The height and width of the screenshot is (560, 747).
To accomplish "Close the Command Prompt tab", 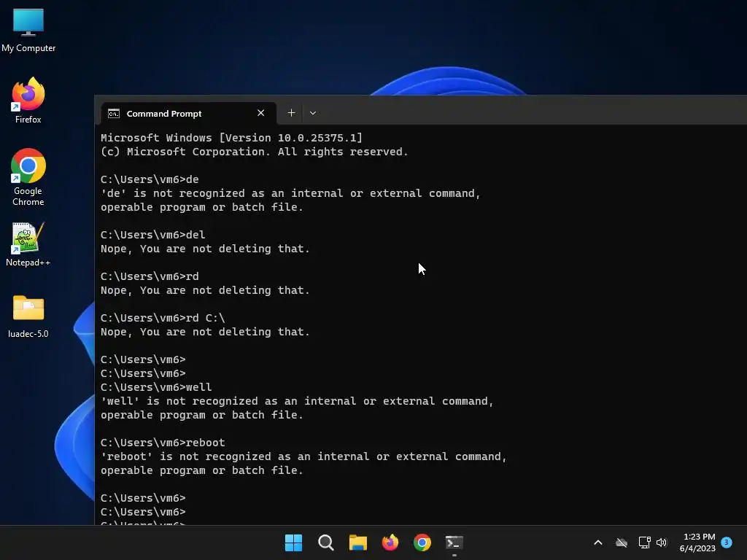I will [260, 113].
